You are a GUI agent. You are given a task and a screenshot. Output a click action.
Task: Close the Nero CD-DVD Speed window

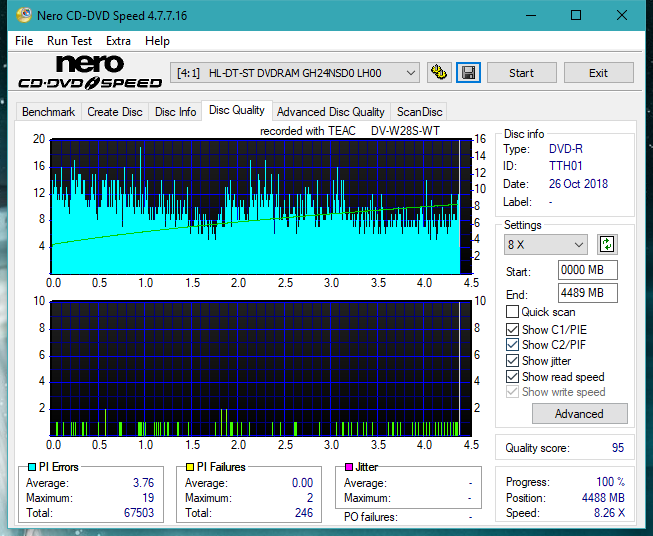point(622,15)
